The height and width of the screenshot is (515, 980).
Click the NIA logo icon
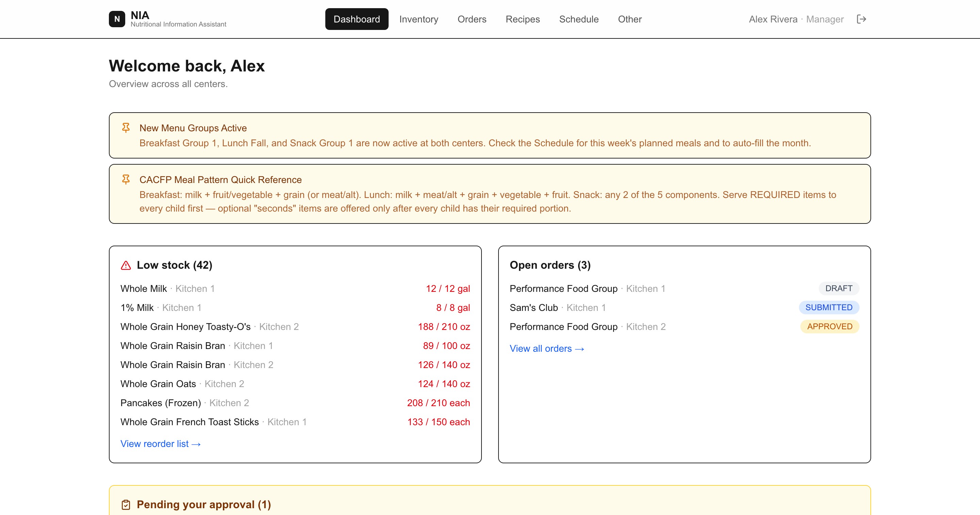click(117, 19)
